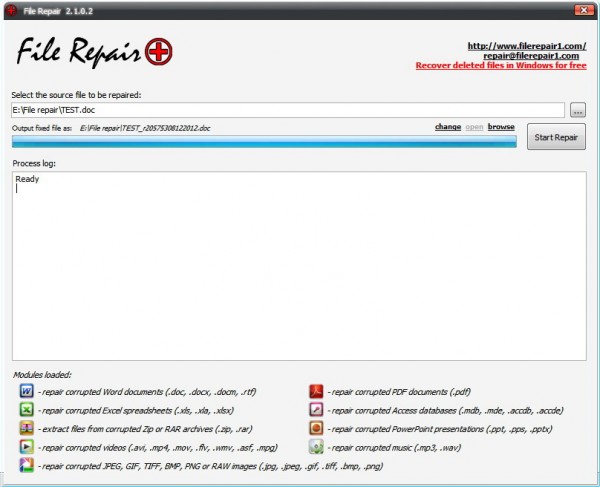Viewport: 600px width, 487px height.
Task: Click the Word documents module icon
Action: click(x=26, y=391)
